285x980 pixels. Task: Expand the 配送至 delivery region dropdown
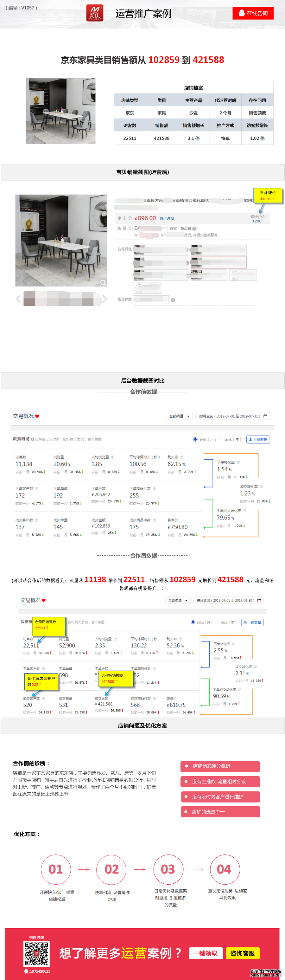point(150,228)
